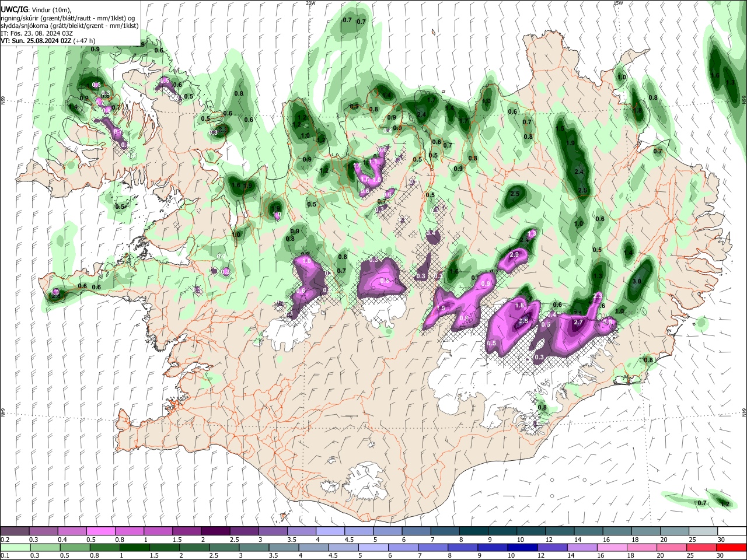Select the 'slydda/snjókoma' legend description line

click(x=69, y=26)
